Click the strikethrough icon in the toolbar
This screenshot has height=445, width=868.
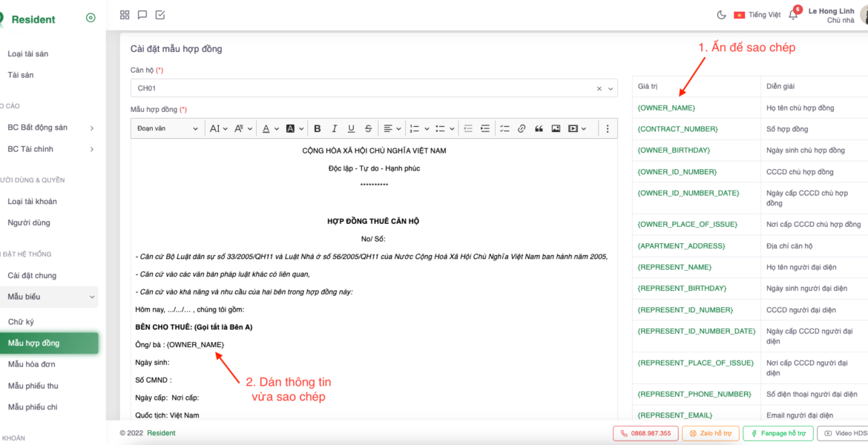(x=369, y=128)
